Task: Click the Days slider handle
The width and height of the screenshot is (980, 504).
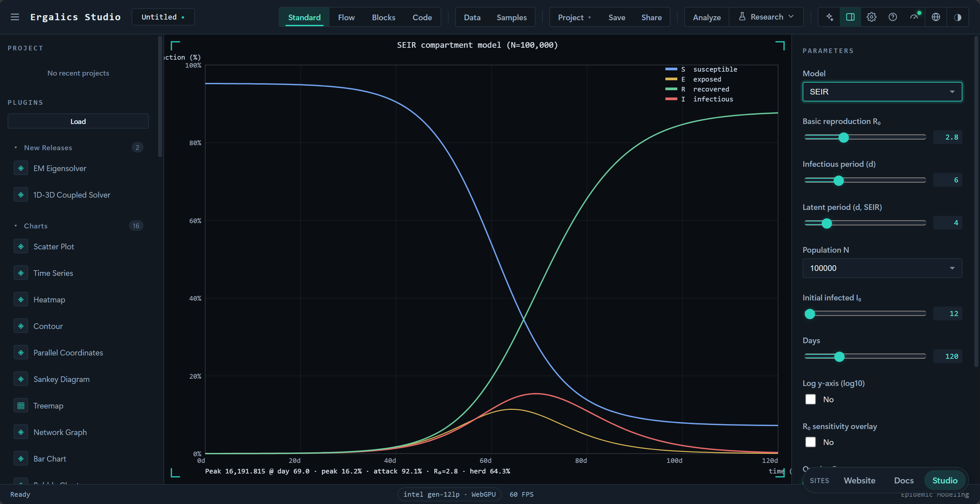Action: point(839,356)
